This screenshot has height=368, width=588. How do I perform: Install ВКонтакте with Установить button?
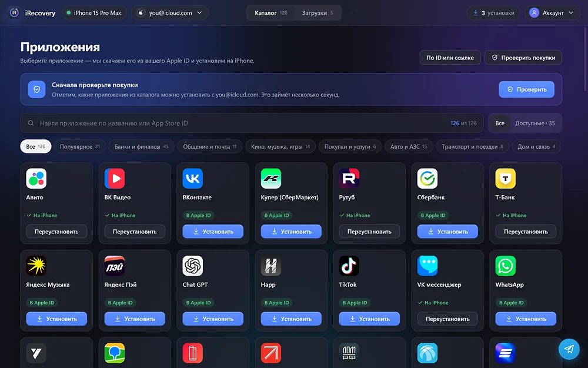click(x=213, y=231)
